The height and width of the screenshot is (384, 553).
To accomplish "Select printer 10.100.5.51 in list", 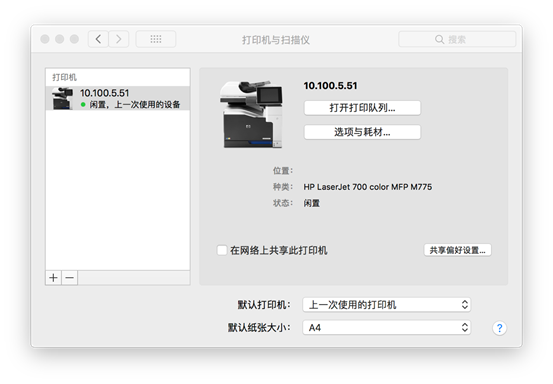I will [118, 98].
